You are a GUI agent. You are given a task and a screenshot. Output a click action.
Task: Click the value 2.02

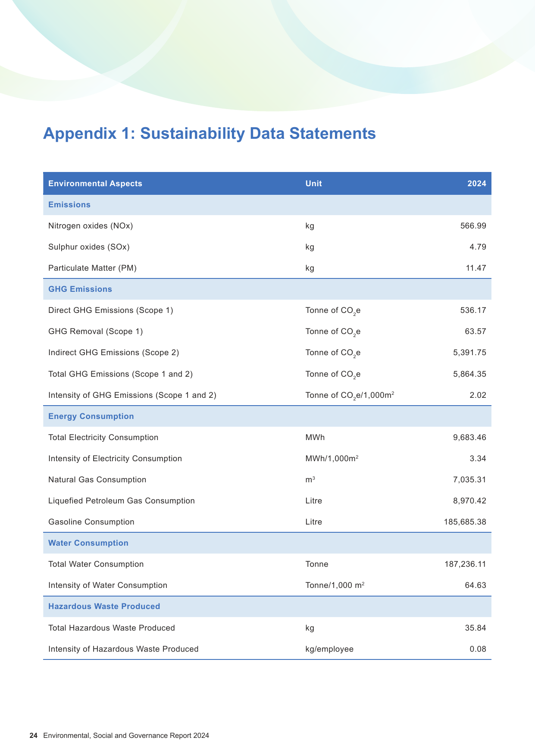478,395
